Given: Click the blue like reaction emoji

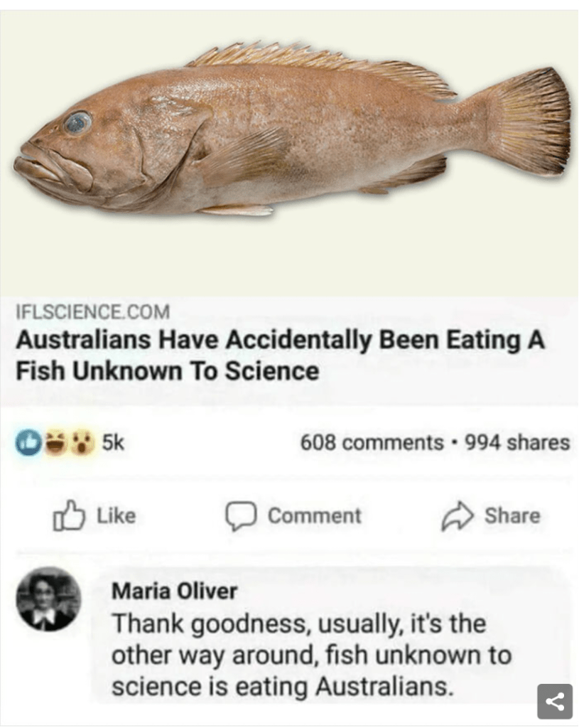Looking at the screenshot, I should click(28, 442).
